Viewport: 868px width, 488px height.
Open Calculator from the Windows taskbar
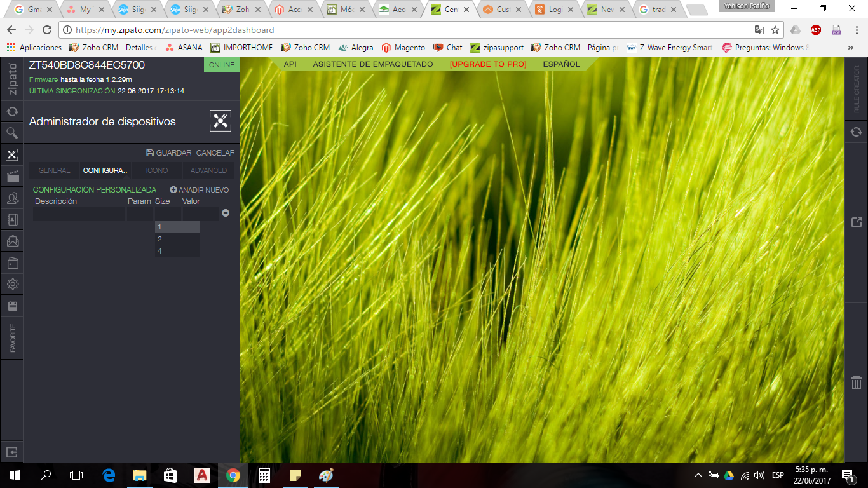pyautogui.click(x=264, y=475)
